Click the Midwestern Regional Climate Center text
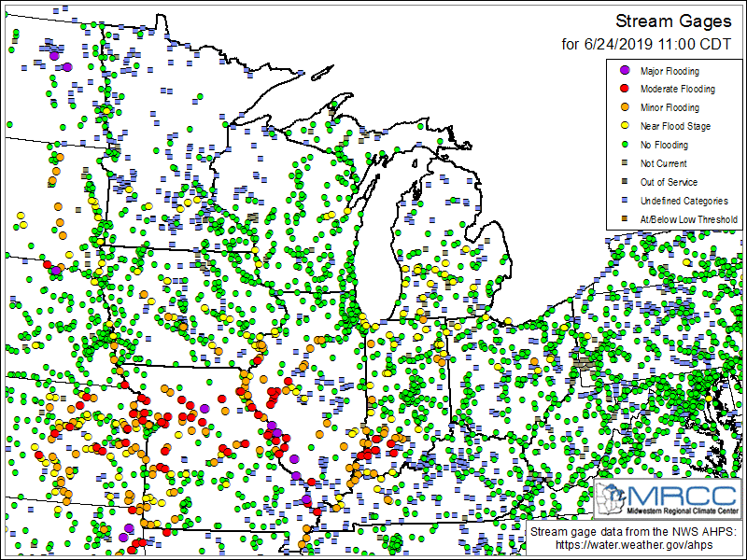 [x=683, y=510]
